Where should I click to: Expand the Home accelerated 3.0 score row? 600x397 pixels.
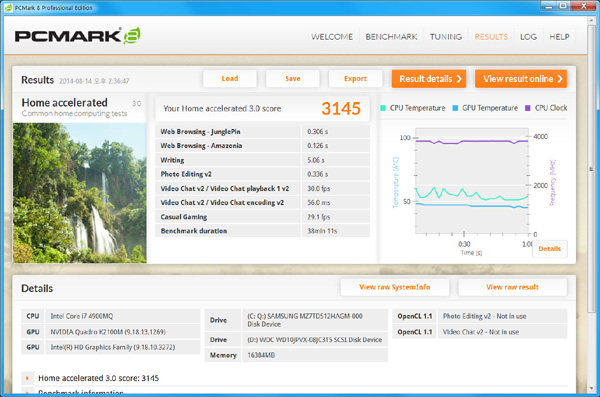(x=28, y=378)
